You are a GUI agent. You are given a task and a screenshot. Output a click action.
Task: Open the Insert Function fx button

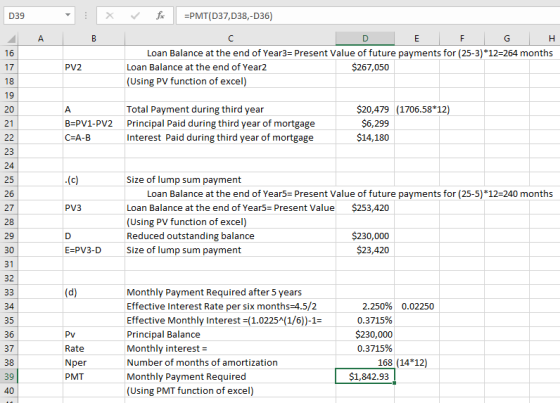(x=160, y=16)
